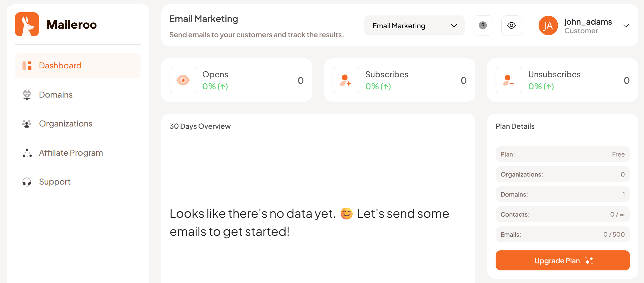The width and height of the screenshot is (644, 283).
Task: Toggle the eye visibility icon in the header
Action: click(x=512, y=25)
